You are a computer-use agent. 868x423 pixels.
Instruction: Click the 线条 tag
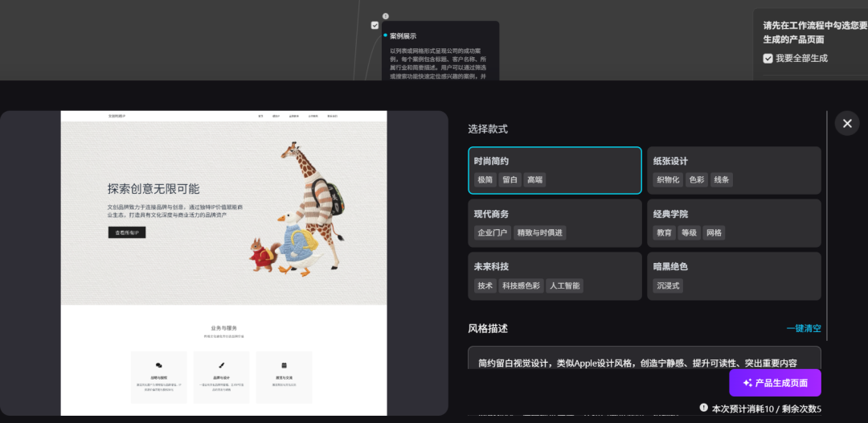[722, 179]
